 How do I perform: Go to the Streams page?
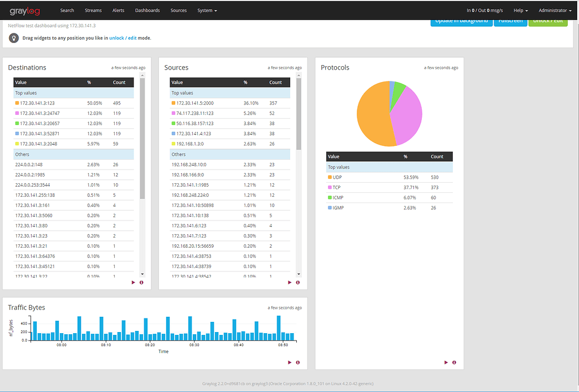[93, 10]
